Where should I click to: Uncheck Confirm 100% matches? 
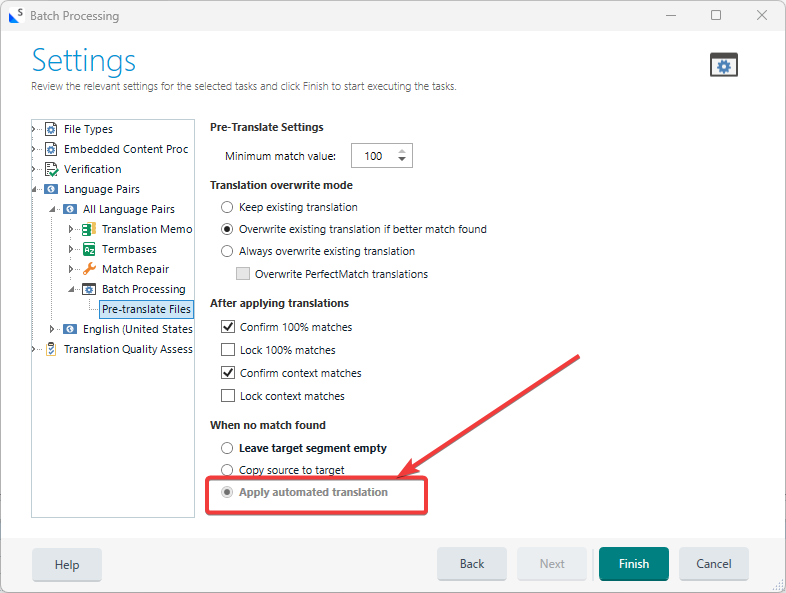pyautogui.click(x=228, y=327)
